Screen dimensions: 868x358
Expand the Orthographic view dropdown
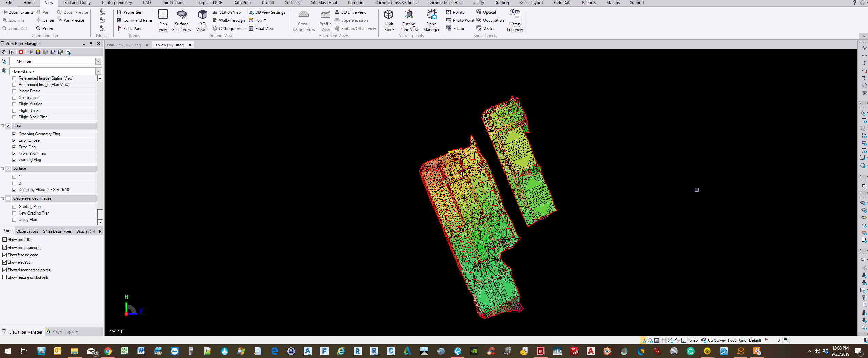246,29
